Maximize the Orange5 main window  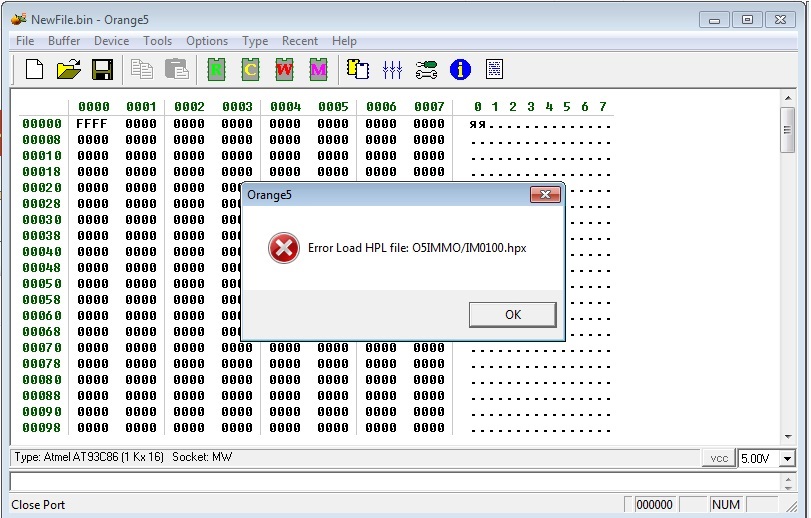747,20
